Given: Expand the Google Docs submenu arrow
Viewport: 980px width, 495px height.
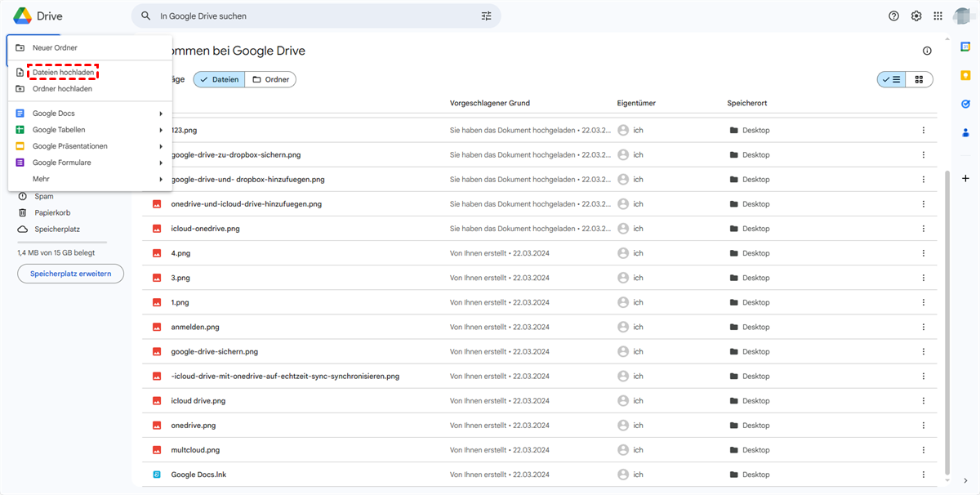Looking at the screenshot, I should 161,114.
